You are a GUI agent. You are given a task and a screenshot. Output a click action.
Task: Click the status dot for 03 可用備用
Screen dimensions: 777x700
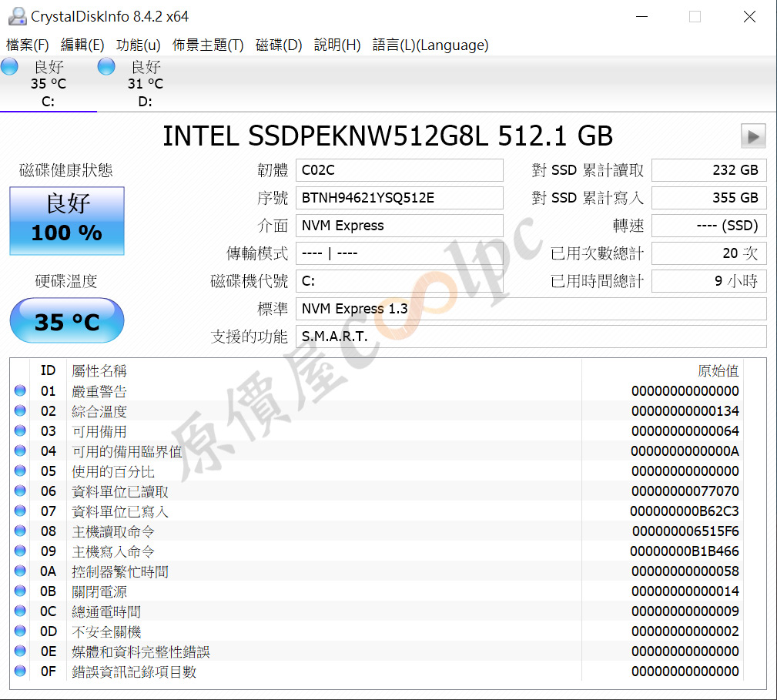[20, 431]
